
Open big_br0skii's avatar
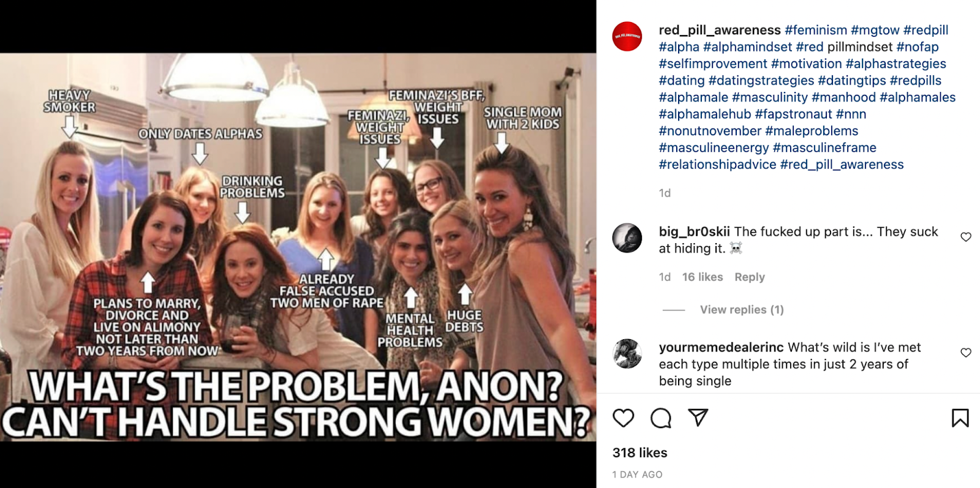click(x=627, y=238)
